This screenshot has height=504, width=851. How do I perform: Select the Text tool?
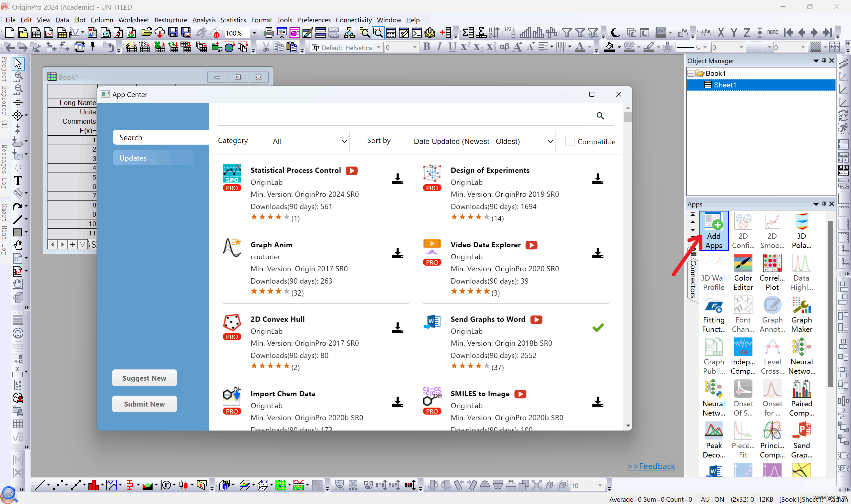coord(18,180)
